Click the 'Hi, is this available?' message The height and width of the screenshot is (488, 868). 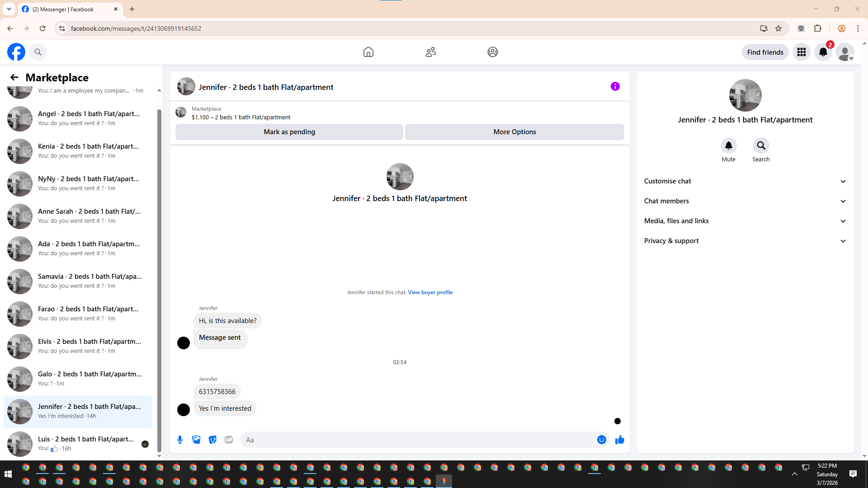[x=227, y=321]
